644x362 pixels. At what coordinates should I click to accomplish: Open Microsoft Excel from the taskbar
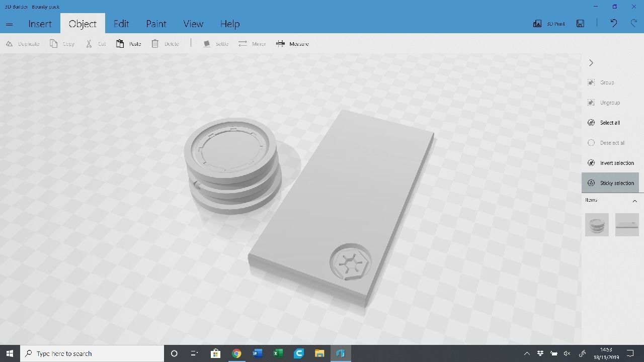(278, 353)
